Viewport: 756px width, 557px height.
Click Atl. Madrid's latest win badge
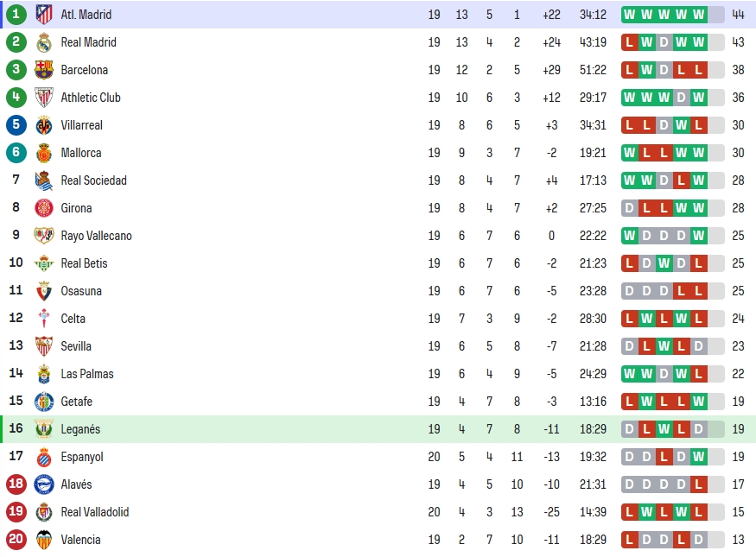coord(698,15)
